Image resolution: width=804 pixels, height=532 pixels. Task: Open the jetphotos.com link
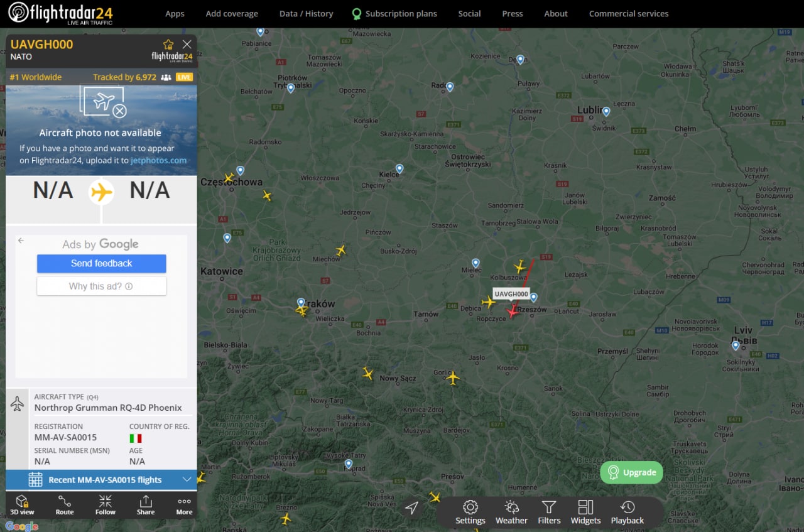tap(158, 160)
